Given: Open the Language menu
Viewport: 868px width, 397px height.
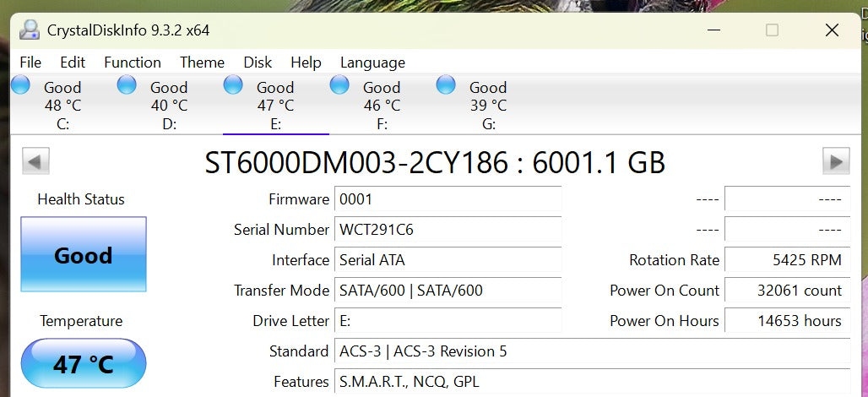Looking at the screenshot, I should [372, 63].
